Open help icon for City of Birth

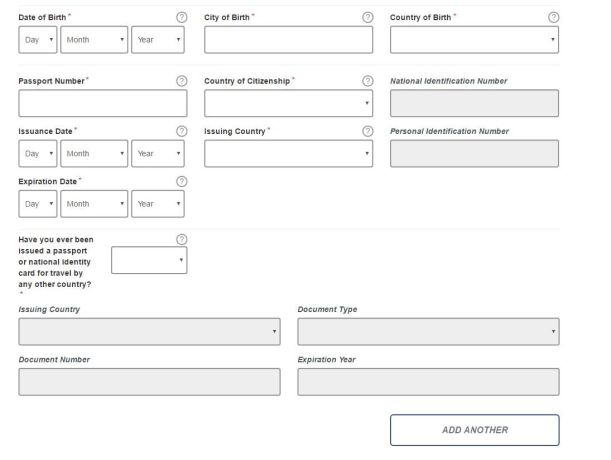(x=367, y=17)
